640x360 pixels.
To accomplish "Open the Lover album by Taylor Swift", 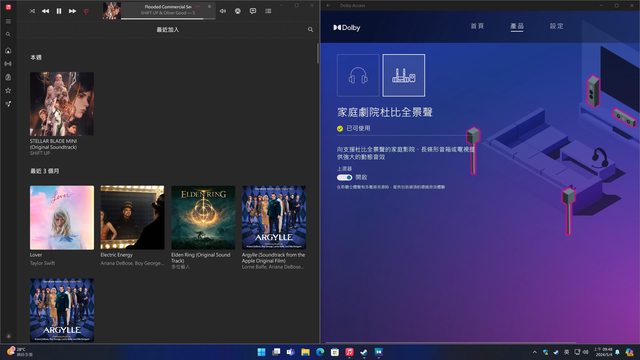I will coord(62,218).
